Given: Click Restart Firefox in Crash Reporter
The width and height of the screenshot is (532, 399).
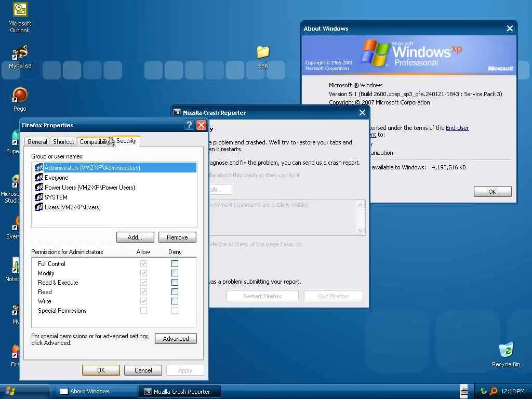Looking at the screenshot, I should coord(262,296).
